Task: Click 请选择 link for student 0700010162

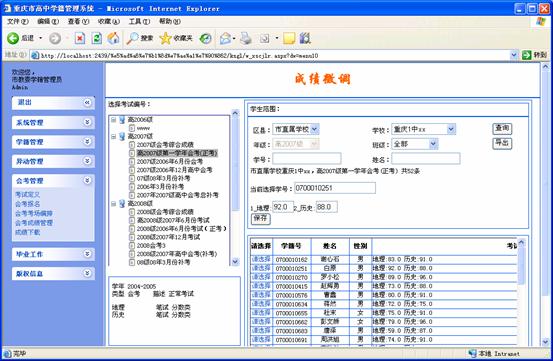Action: [x=261, y=259]
